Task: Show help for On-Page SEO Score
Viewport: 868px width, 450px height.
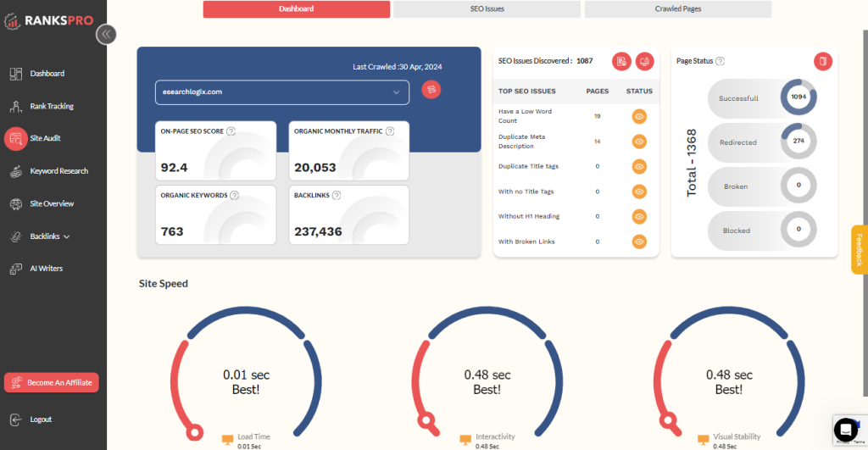Action: tap(231, 131)
